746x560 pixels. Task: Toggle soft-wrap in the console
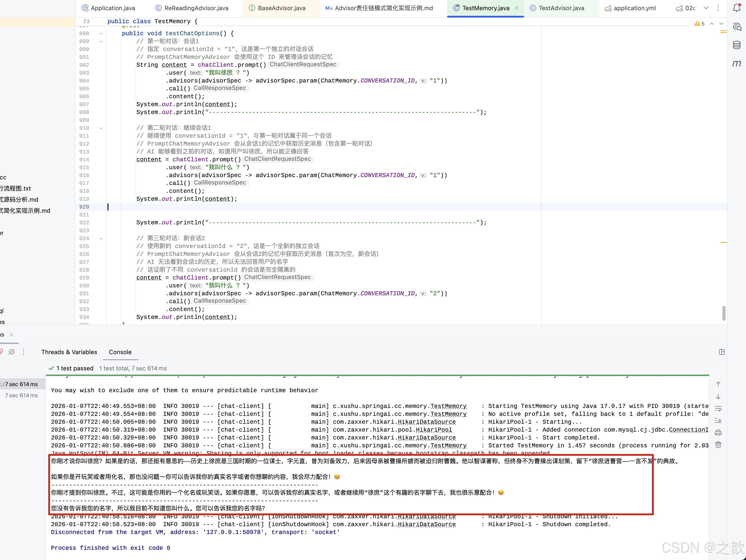click(718, 409)
